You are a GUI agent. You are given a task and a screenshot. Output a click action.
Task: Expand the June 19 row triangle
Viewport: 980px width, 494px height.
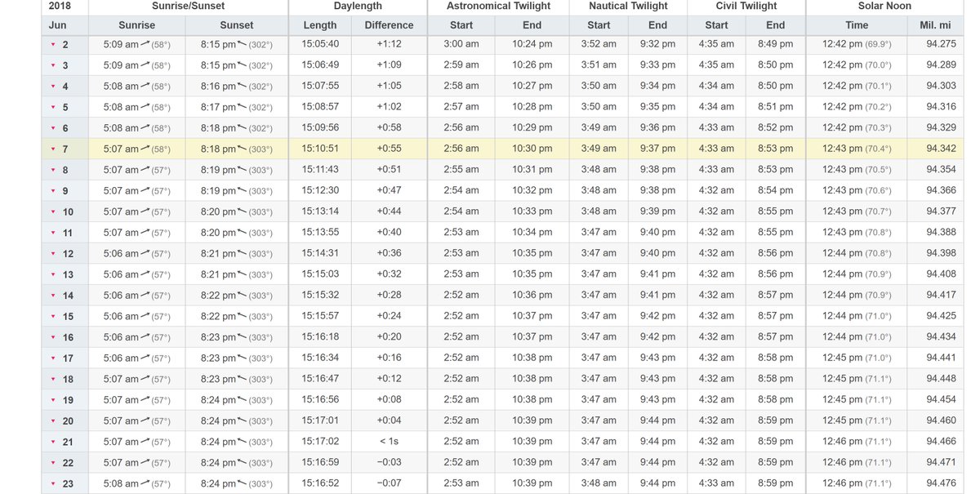tap(53, 401)
